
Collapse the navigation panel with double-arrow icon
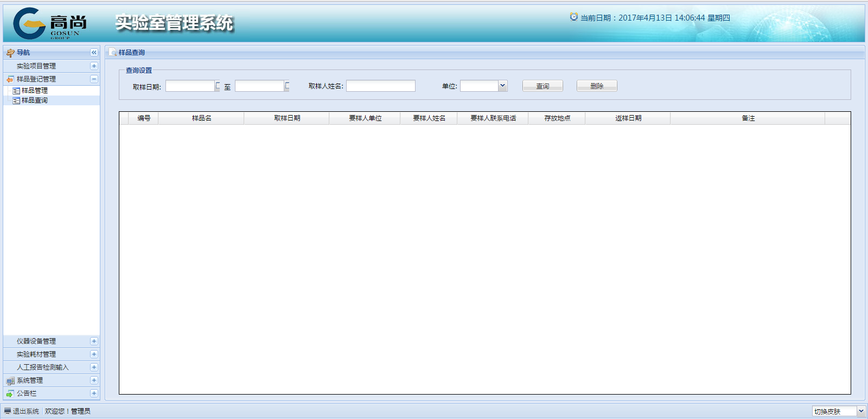(x=94, y=53)
